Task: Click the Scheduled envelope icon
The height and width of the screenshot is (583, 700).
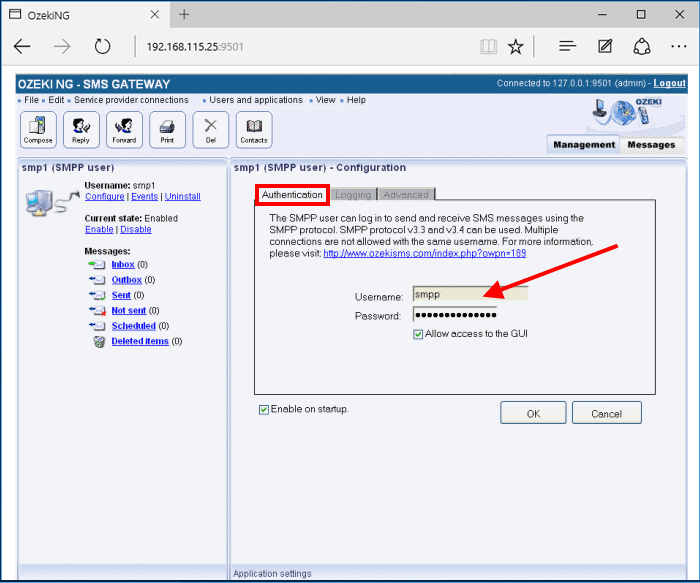Action: (x=96, y=326)
